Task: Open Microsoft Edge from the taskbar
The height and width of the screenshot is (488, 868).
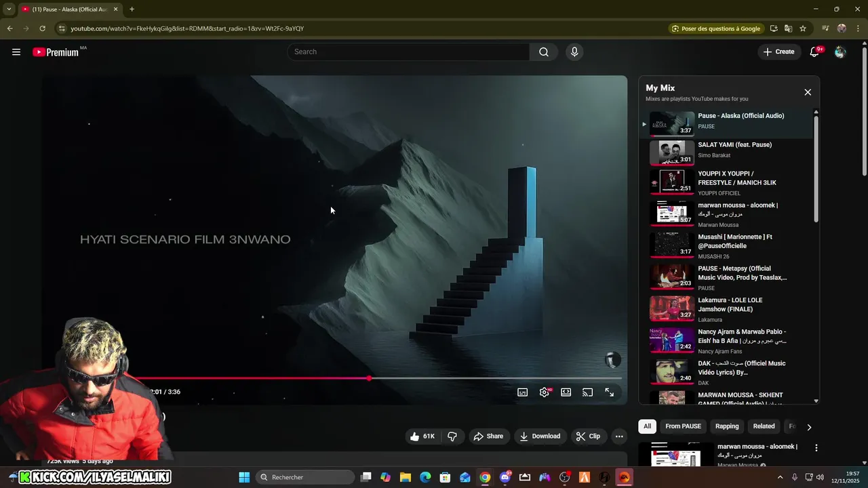Action: click(x=425, y=477)
